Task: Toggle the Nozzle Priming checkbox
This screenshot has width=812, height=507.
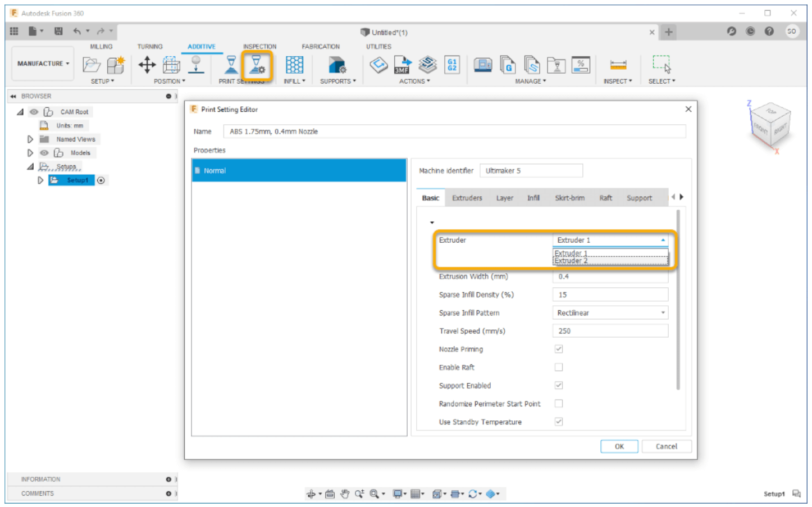Action: [559, 349]
